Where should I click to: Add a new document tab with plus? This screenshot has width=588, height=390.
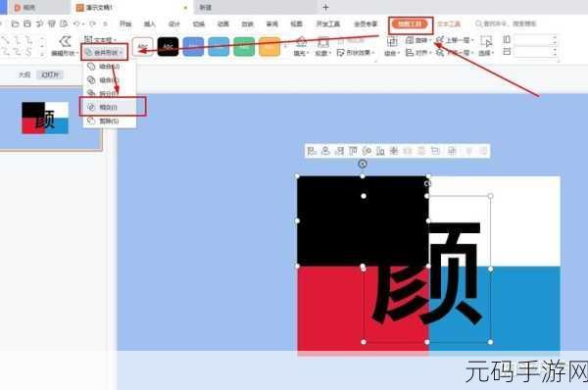click(325, 7)
